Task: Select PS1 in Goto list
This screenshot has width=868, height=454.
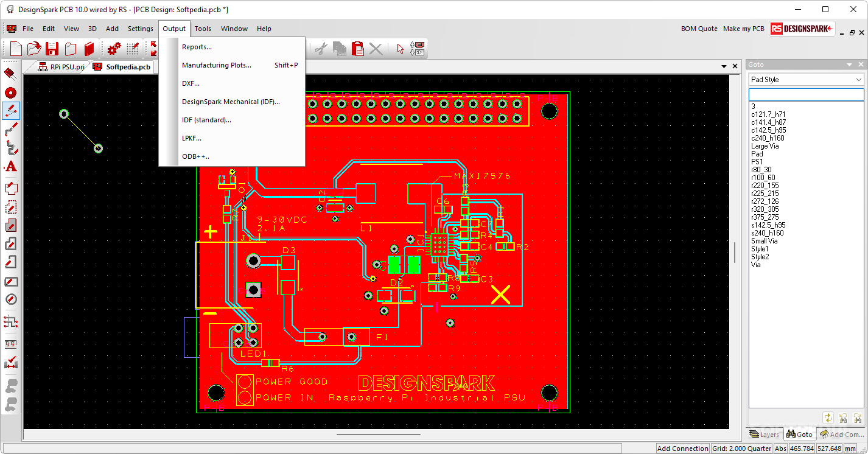Action: [x=757, y=162]
